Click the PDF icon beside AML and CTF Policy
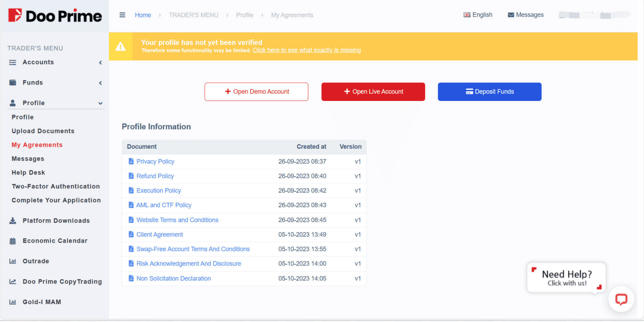This screenshot has height=322, width=644. point(131,205)
